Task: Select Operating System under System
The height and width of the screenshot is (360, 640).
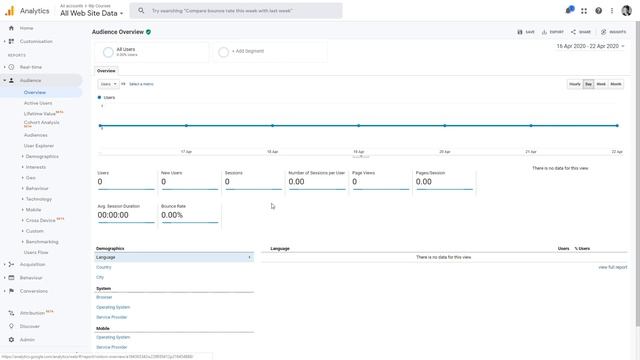Action: [x=113, y=307]
